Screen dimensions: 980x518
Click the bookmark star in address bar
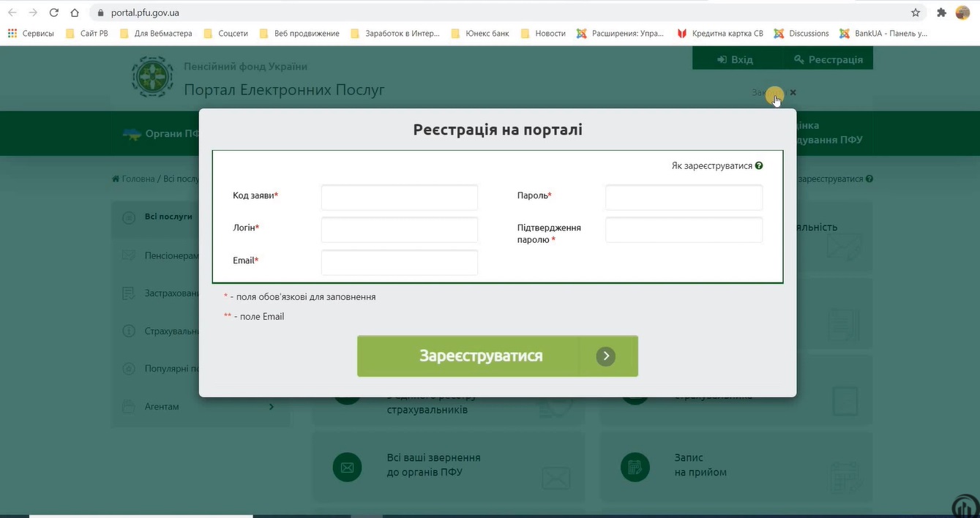click(916, 12)
